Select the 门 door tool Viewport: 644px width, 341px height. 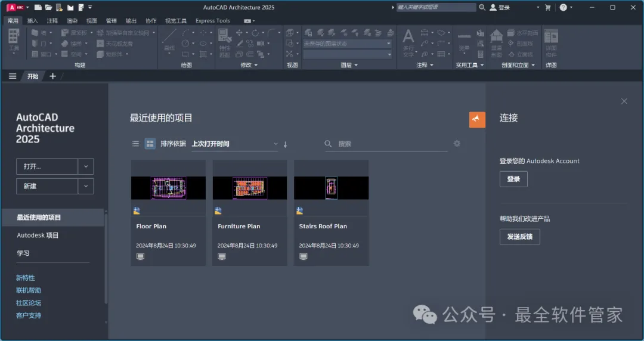40,43
